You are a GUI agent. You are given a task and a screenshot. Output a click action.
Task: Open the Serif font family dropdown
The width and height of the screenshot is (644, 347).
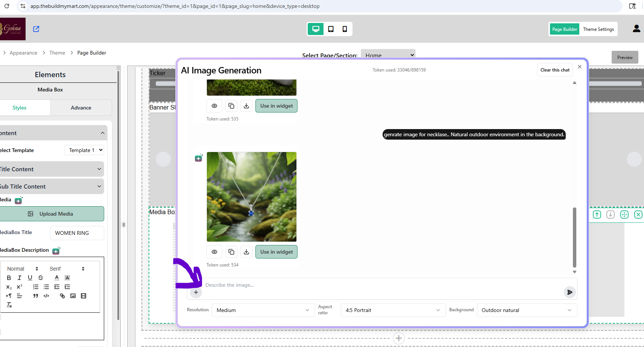pos(67,269)
